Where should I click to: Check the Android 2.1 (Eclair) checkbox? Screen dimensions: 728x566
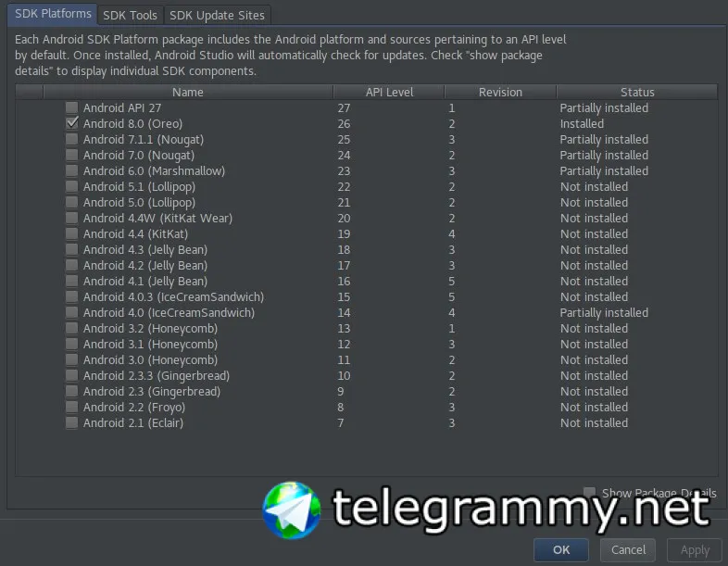coord(71,423)
